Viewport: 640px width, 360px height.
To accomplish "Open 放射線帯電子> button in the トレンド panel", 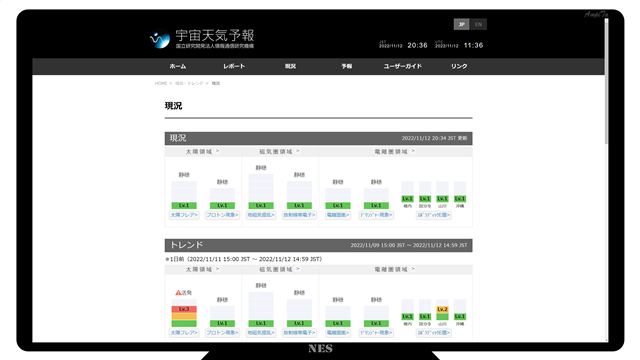I will coord(299,333).
